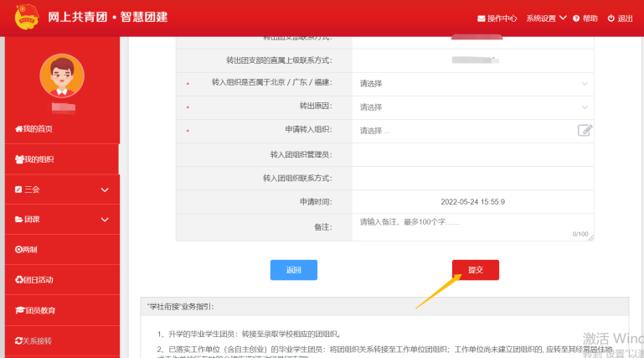Viewport: 644px width, 358px height.
Task: Click the red 提交 submit button
Action: 475,270
